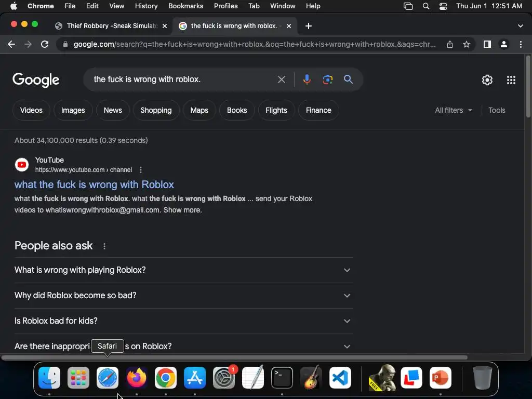The width and height of the screenshot is (532, 399).
Task: Clear the search box text
Action: tap(281, 79)
